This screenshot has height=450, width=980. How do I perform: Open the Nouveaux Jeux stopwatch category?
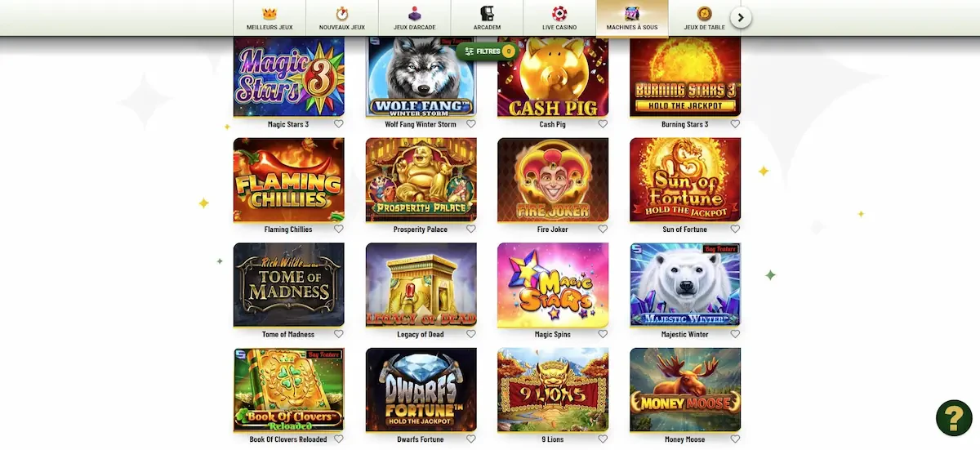pyautogui.click(x=342, y=18)
